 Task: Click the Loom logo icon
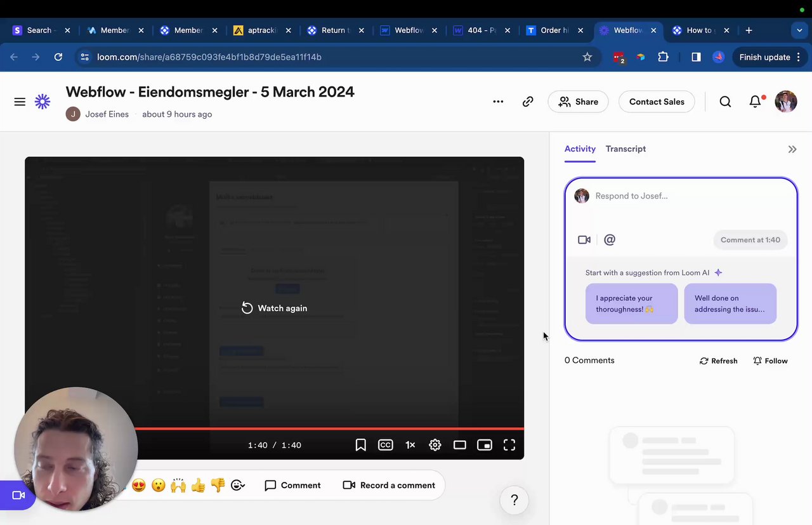43,102
